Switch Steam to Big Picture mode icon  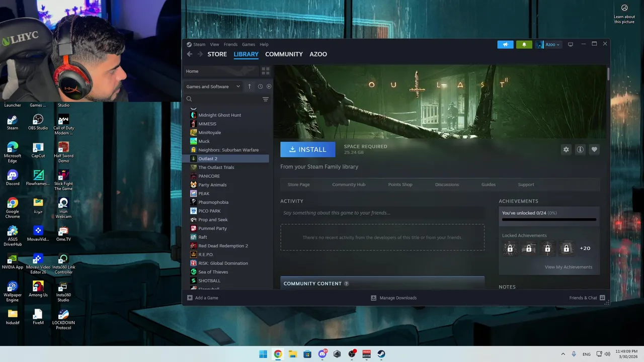[571, 44]
